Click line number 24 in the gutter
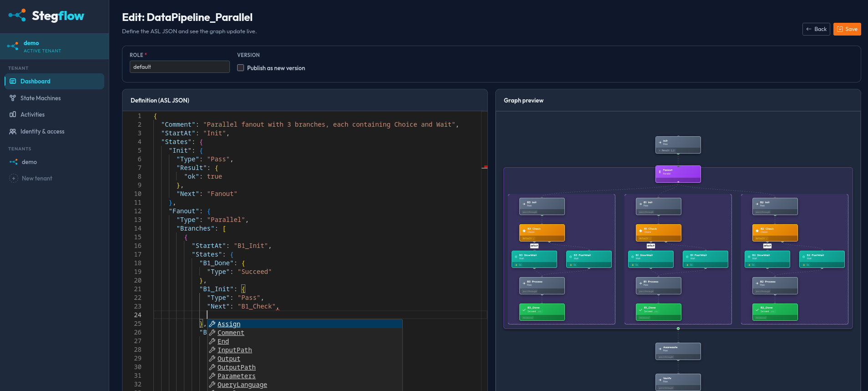Image resolution: width=868 pixels, height=391 pixels. pos(137,315)
